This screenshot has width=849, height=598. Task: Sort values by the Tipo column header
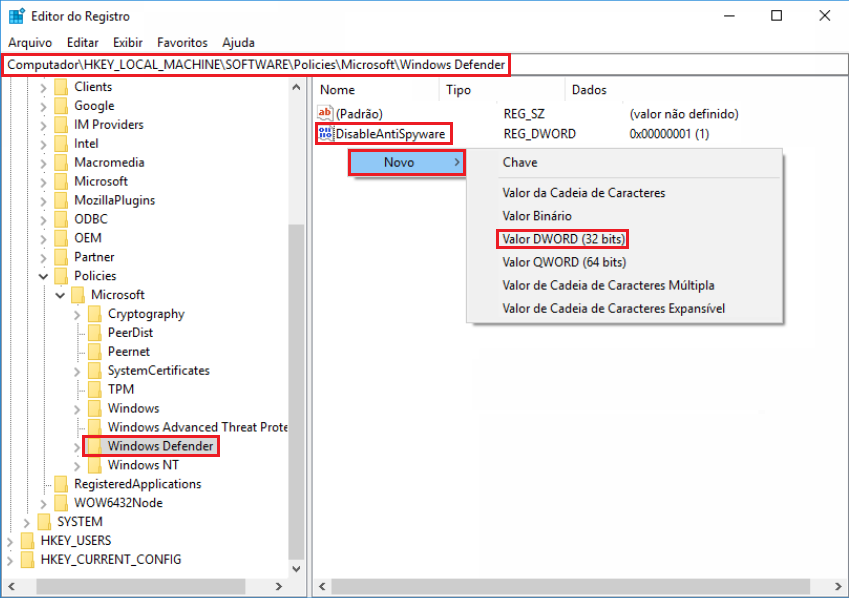456,89
